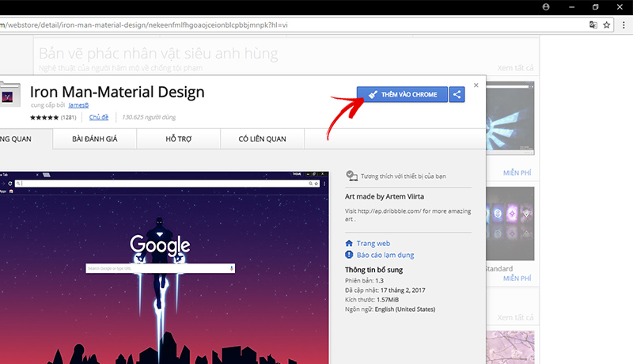Click the top Xem tất cả link

click(515, 68)
